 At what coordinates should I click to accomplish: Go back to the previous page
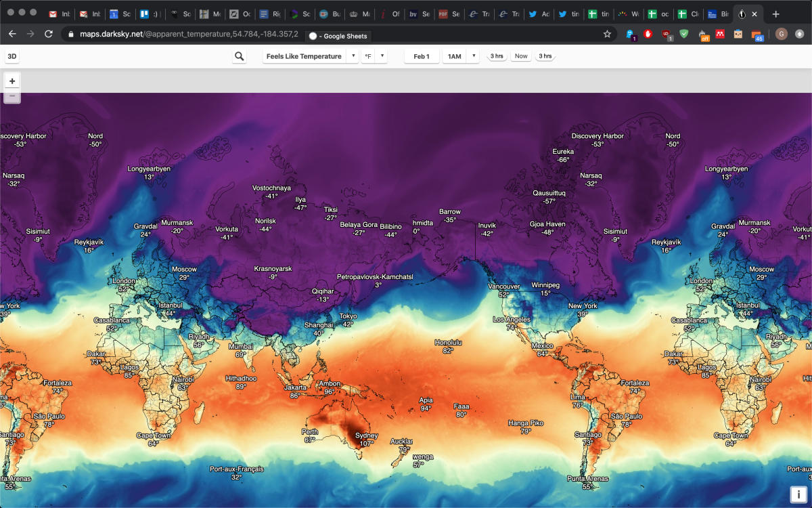tap(12, 34)
